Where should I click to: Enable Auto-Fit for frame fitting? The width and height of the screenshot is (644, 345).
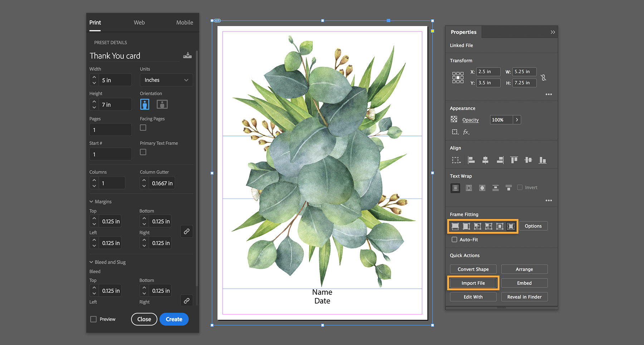pyautogui.click(x=454, y=239)
